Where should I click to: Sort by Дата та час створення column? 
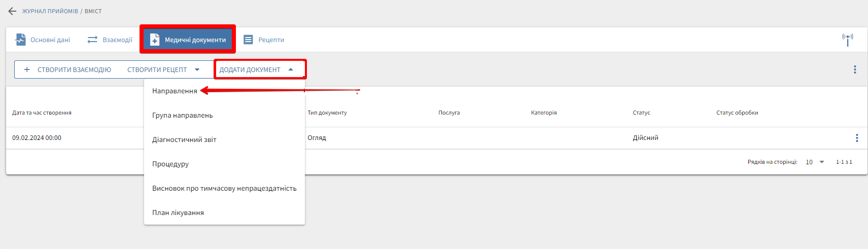pos(42,113)
